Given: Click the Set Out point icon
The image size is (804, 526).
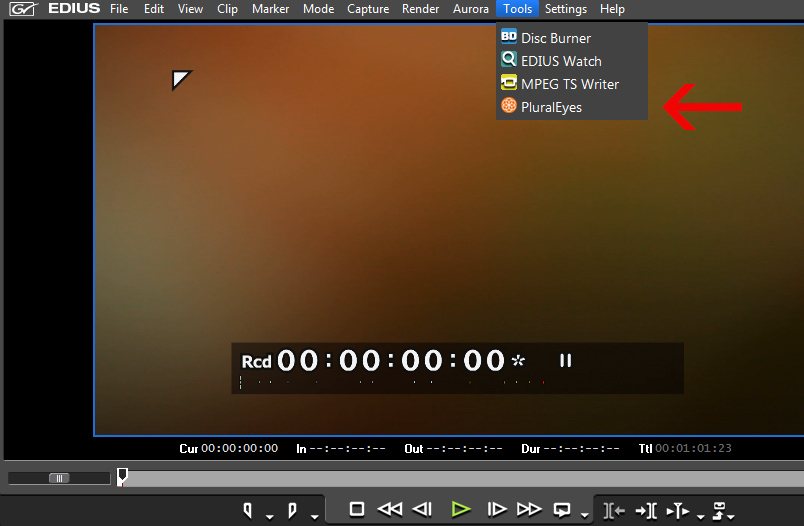Looking at the screenshot, I should (x=292, y=510).
